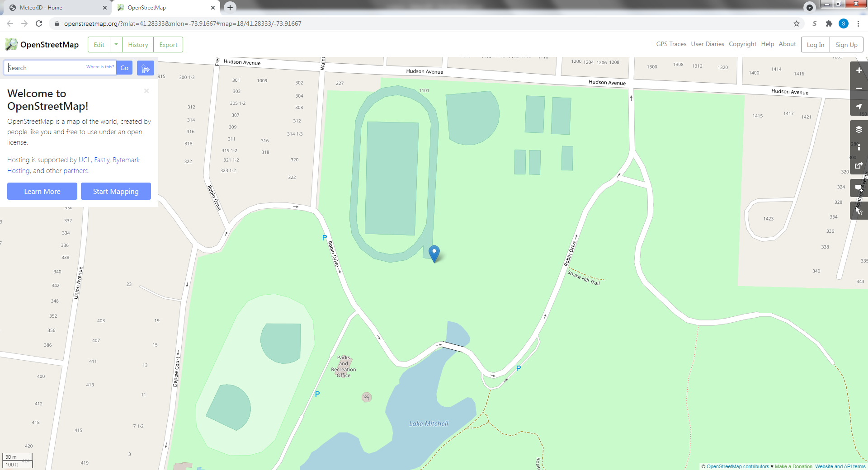This screenshot has height=470, width=868.
Task: Open the Sign Up page
Action: 846,45
